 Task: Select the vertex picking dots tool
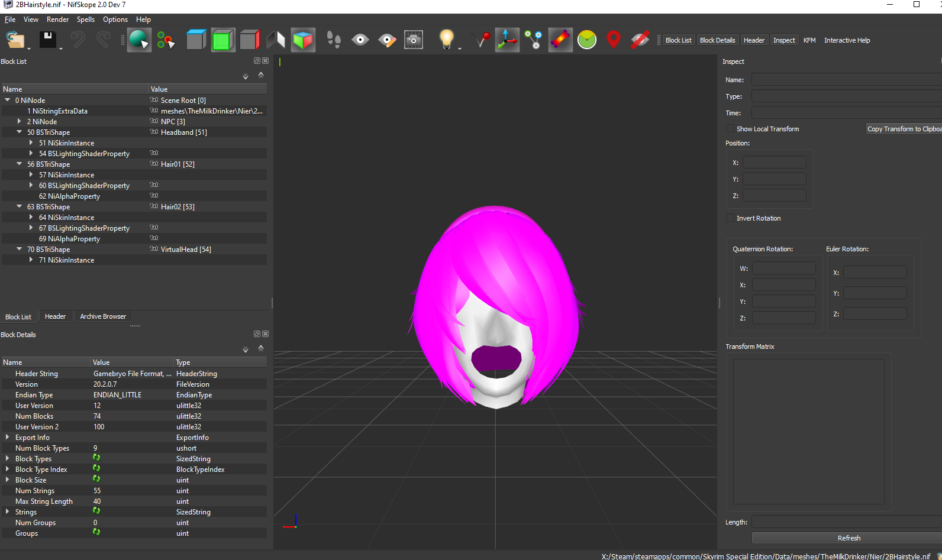pos(166,40)
